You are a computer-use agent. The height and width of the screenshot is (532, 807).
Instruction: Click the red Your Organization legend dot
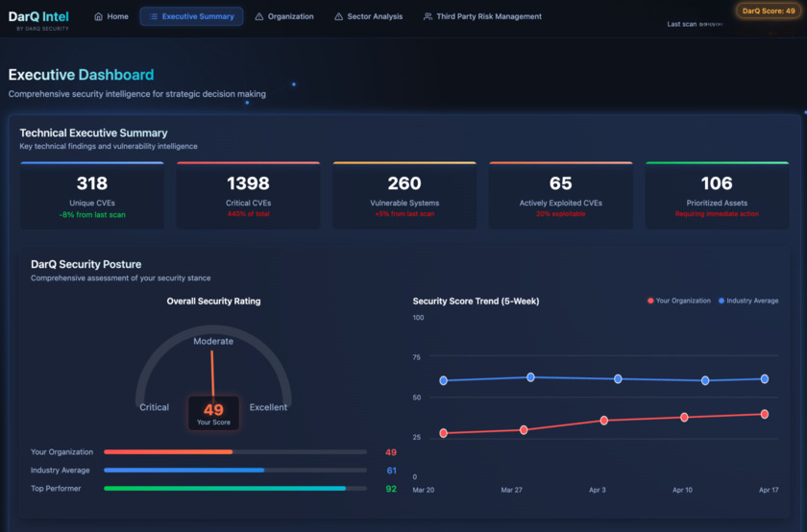click(650, 301)
